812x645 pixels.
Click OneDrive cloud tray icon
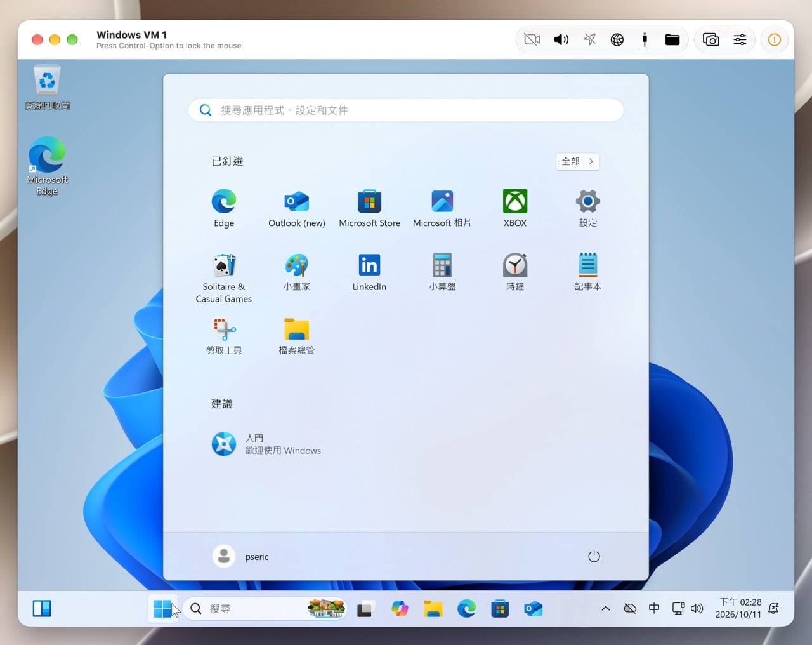pos(630,609)
